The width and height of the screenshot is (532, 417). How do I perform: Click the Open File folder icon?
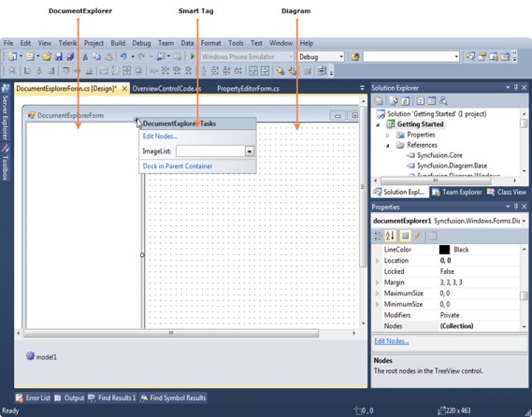47,57
